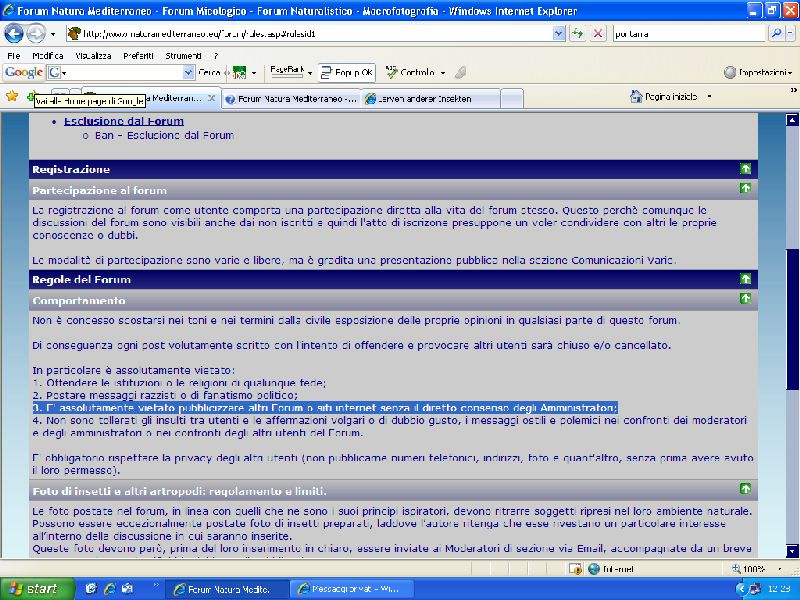
Task: Click the Impostazioni toolbar button
Action: point(757,73)
